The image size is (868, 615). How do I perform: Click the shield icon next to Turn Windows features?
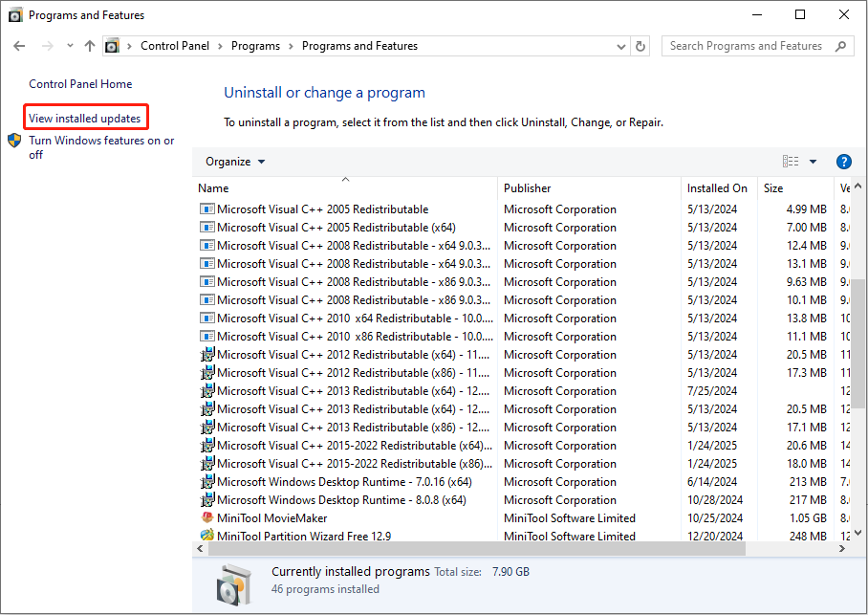(15, 141)
